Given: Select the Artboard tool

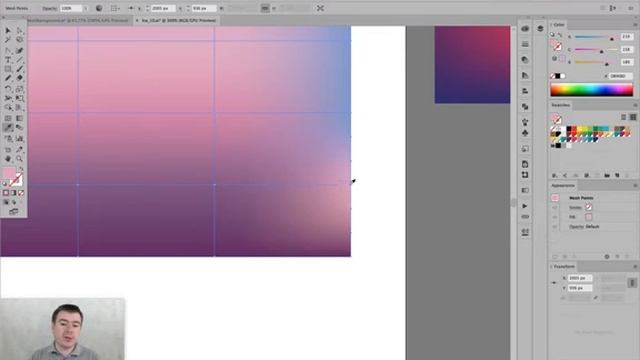Looking at the screenshot, I should 8,150.
